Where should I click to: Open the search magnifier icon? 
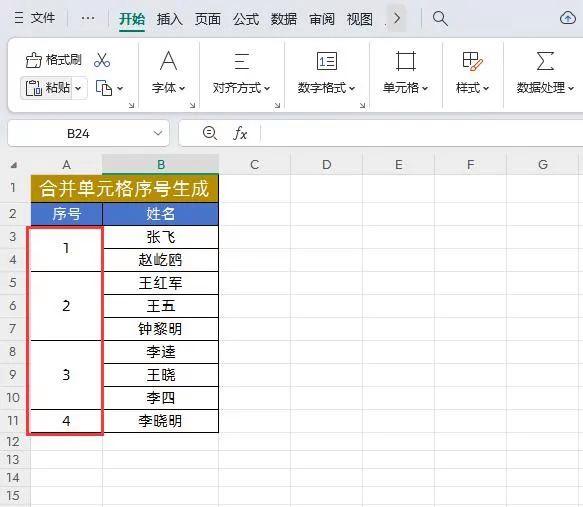(440, 18)
